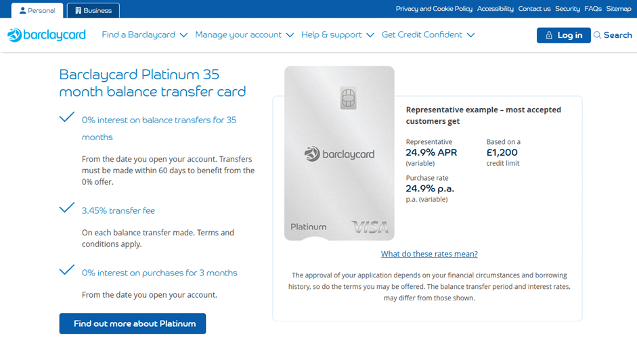Open the FAQs link
The height and width of the screenshot is (364, 637).
[593, 9]
